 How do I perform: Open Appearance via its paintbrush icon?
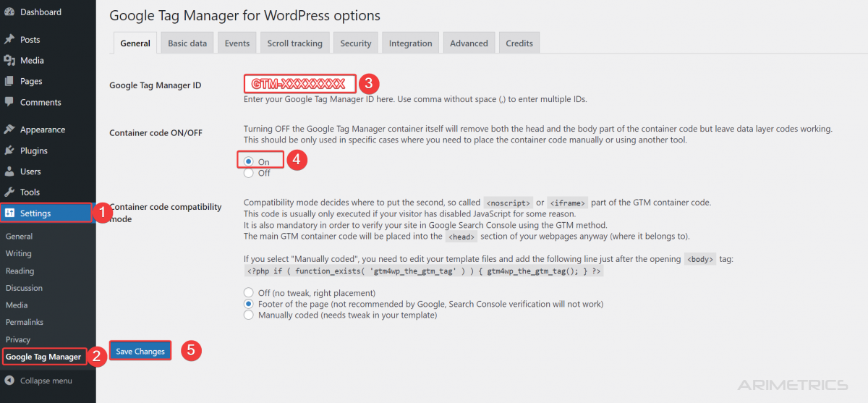[9, 130]
